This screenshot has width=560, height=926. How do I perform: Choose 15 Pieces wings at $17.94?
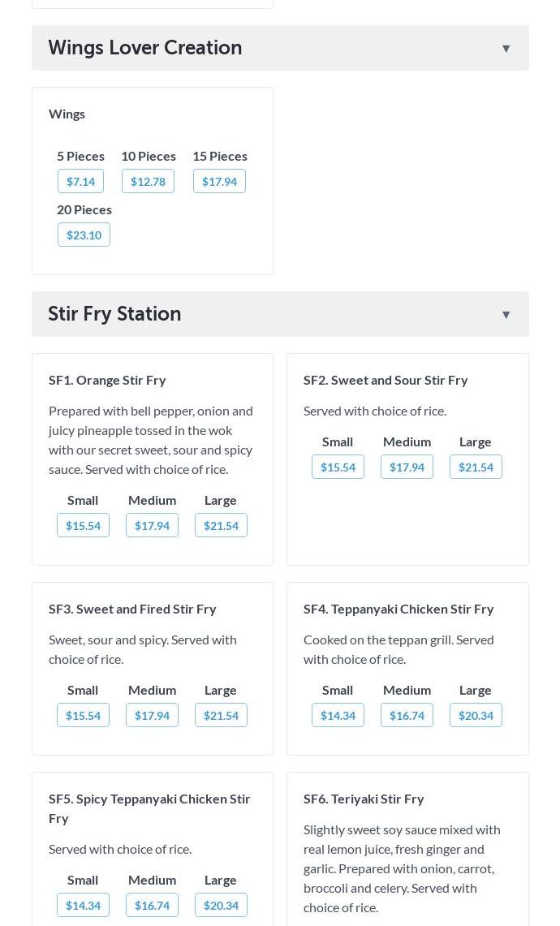219,182
